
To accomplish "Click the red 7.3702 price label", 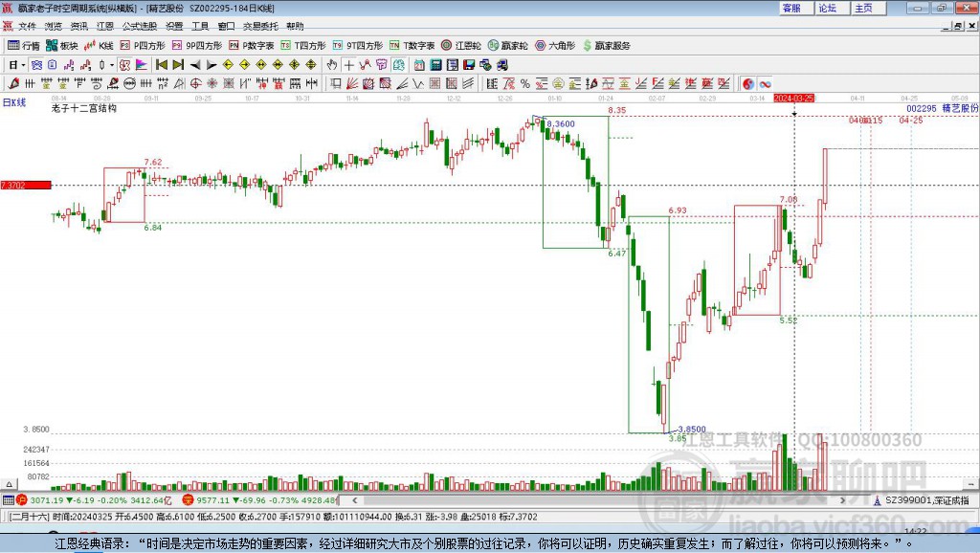I will pyautogui.click(x=26, y=185).
